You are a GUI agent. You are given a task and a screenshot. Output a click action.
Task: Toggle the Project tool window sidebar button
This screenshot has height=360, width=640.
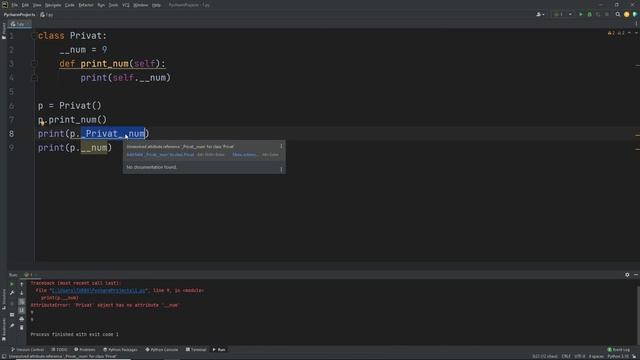point(4,32)
